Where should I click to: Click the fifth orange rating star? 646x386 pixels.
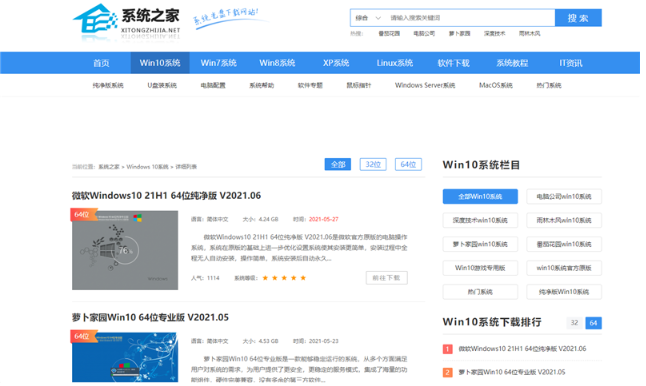pos(303,278)
